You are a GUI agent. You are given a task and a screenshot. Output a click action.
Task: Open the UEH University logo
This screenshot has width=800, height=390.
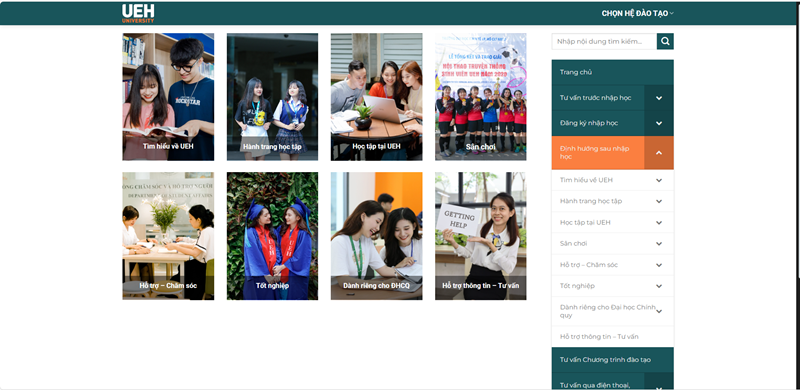click(x=138, y=13)
